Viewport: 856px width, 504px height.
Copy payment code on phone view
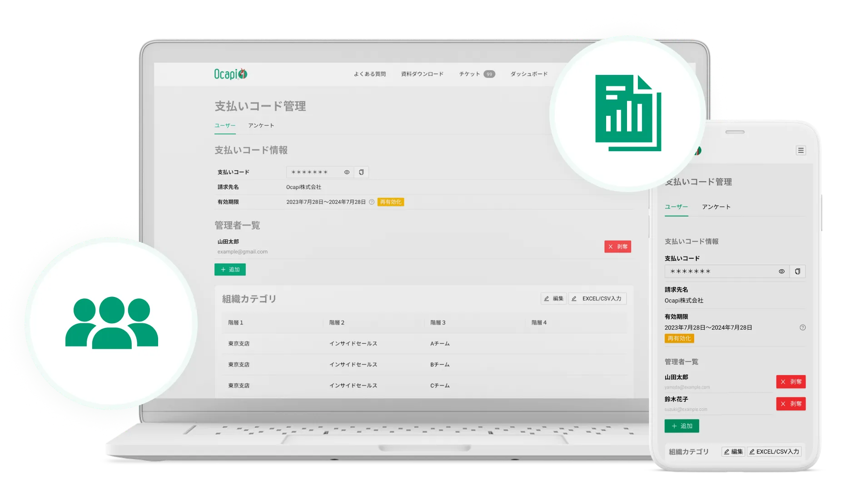tap(797, 272)
